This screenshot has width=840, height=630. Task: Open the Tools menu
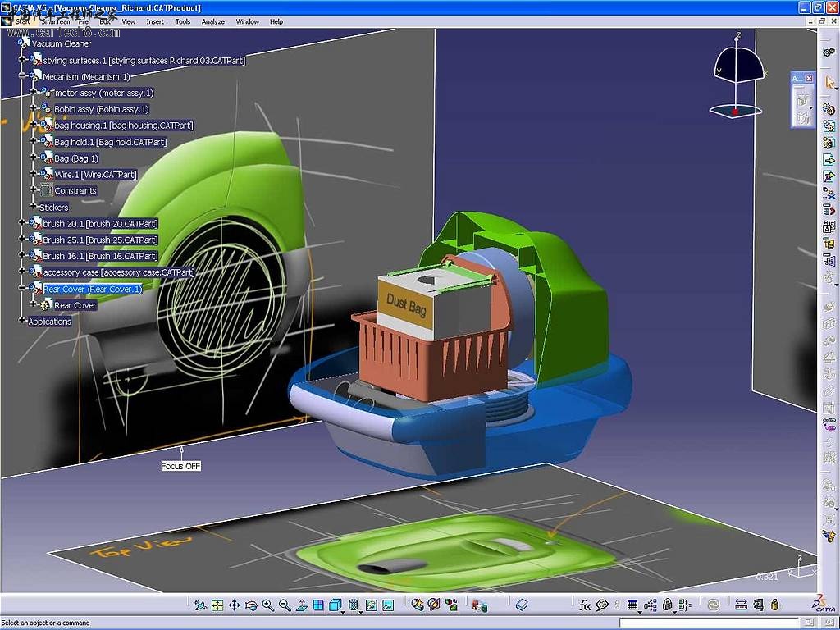point(183,21)
